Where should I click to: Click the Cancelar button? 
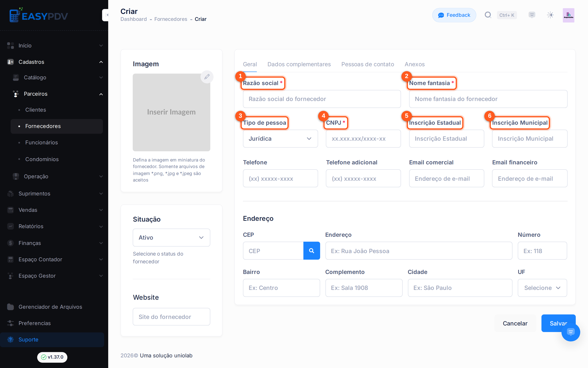tap(515, 323)
